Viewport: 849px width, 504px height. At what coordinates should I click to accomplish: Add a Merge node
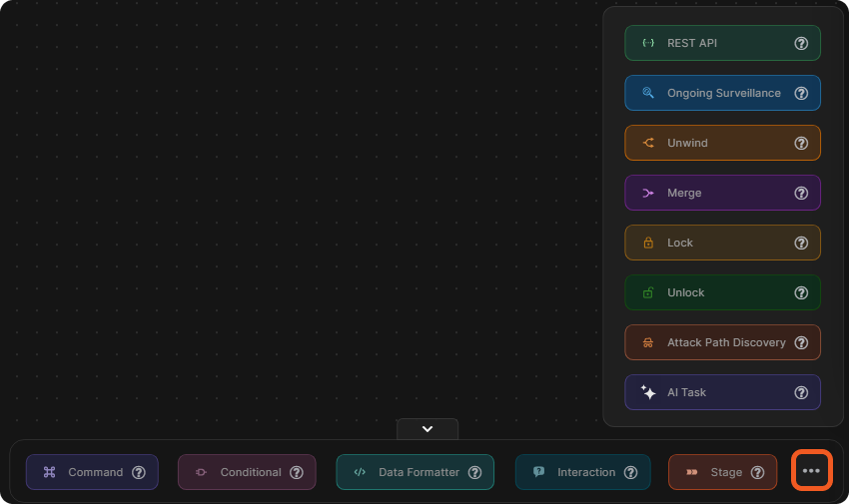[x=722, y=193]
